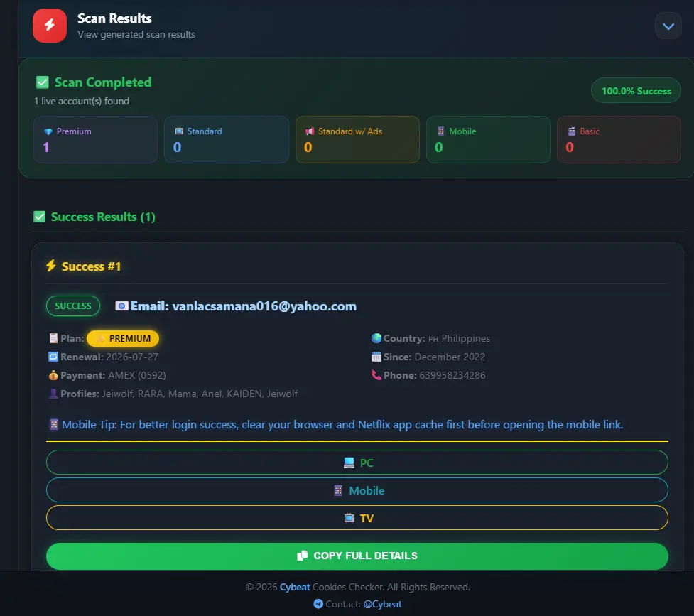The height and width of the screenshot is (616, 694).
Task: Click the money bag icon beside Payment
Action: [x=53, y=376]
